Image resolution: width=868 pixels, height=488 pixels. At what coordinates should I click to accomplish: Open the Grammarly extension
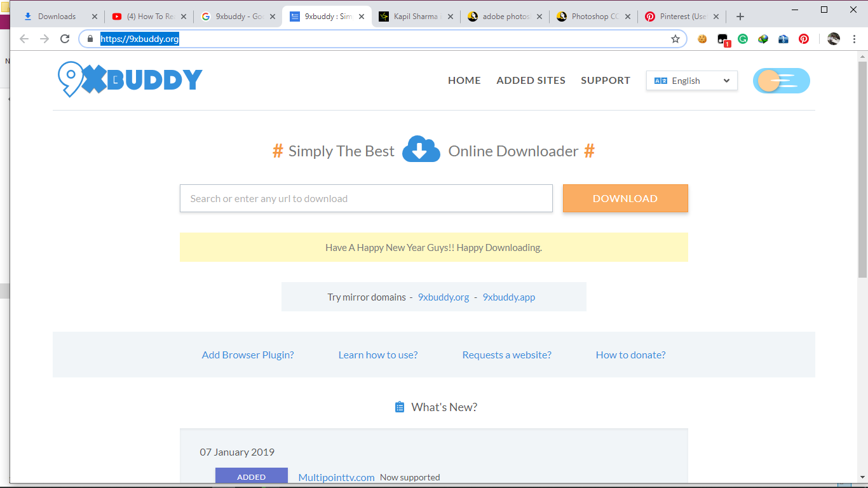point(743,39)
